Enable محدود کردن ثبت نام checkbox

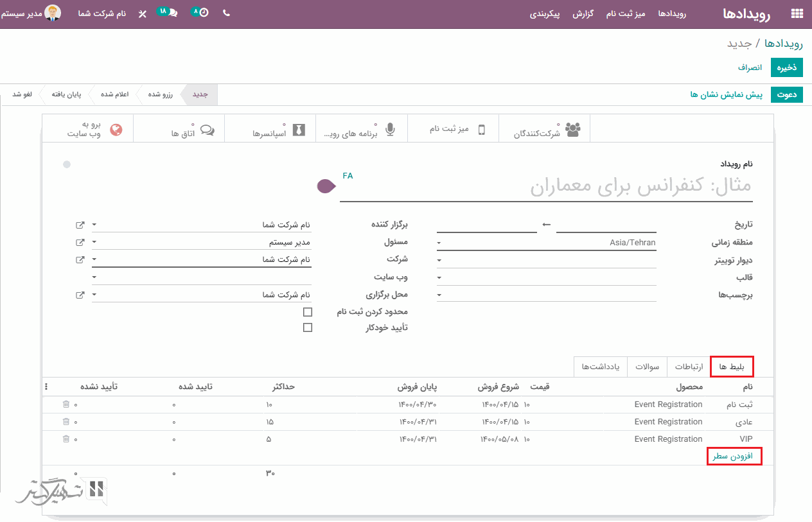[308, 312]
